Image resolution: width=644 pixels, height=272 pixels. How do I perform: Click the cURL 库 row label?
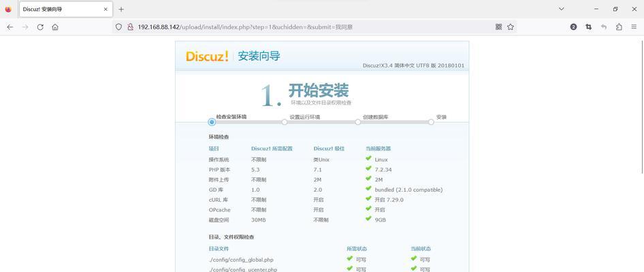click(218, 200)
